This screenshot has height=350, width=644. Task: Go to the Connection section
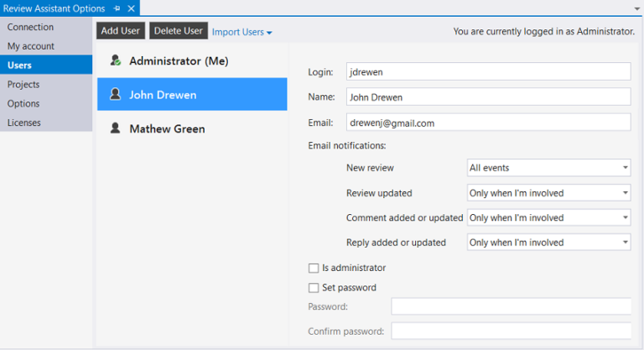30,27
